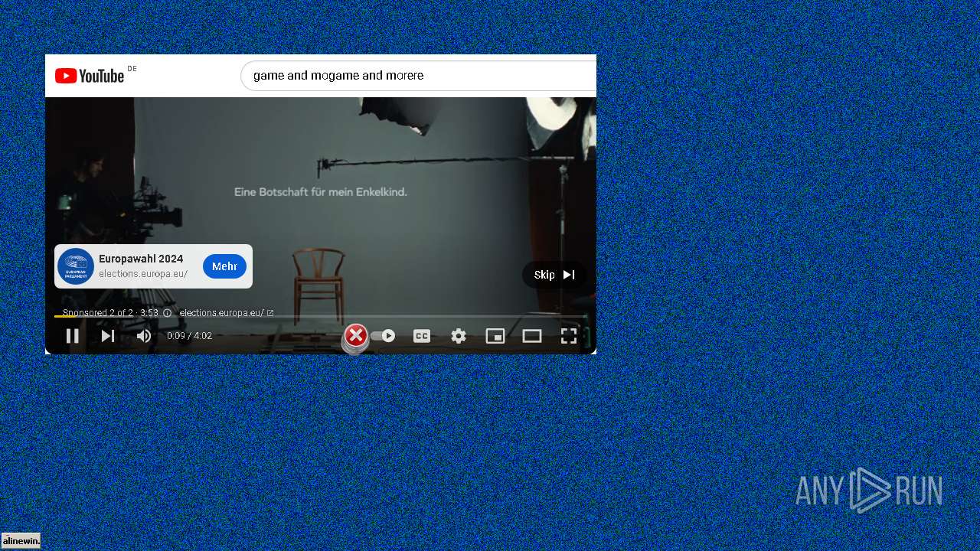
Task: Click the Mehr button on the ad card
Action: point(224,266)
